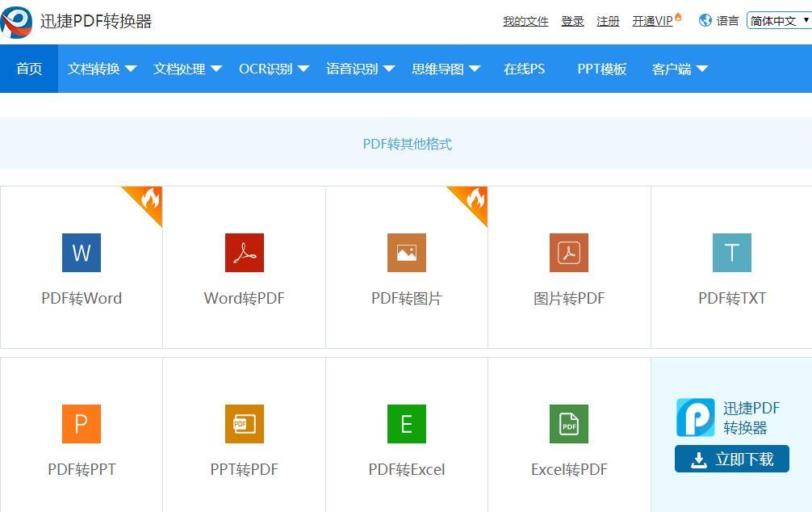This screenshot has width=812, height=512.
Task: Select the Word转PDF red icon
Action: (x=244, y=253)
